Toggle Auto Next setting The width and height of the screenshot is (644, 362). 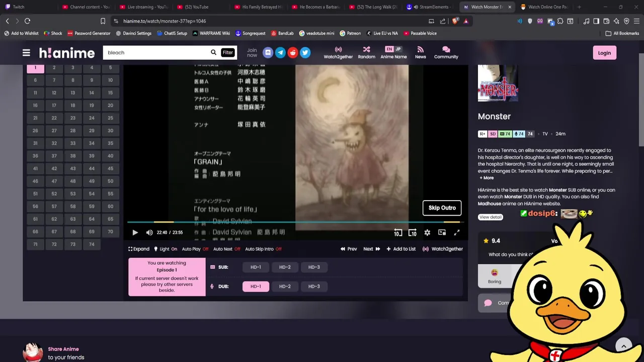tap(226, 249)
